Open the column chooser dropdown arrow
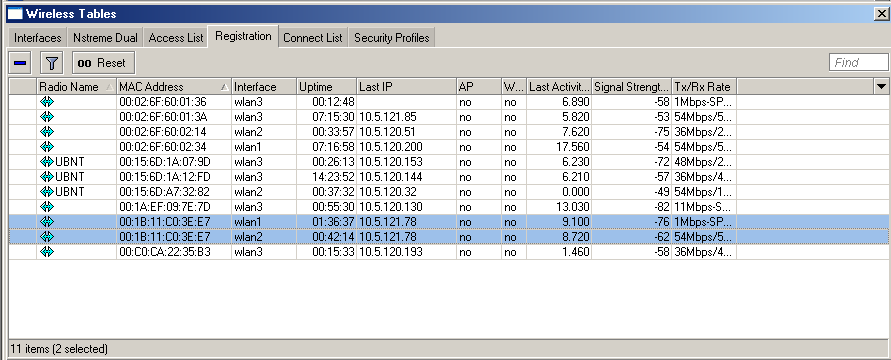 [881, 86]
